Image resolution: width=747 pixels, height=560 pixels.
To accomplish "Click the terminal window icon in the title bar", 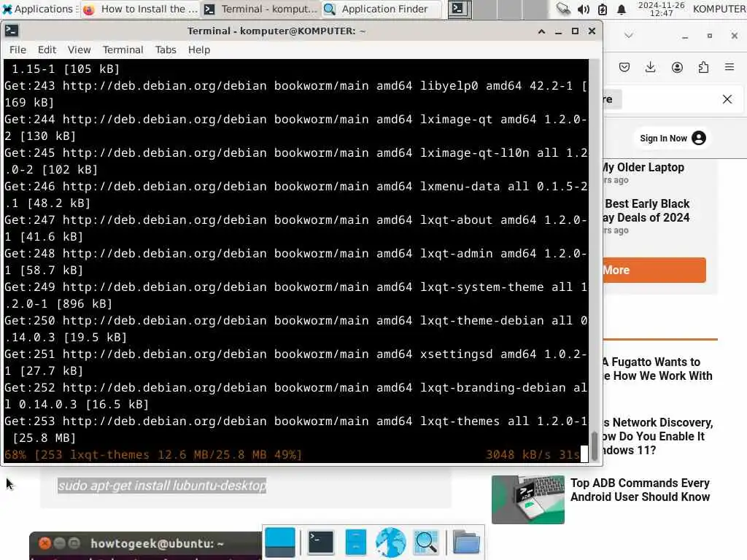I will (x=12, y=31).
